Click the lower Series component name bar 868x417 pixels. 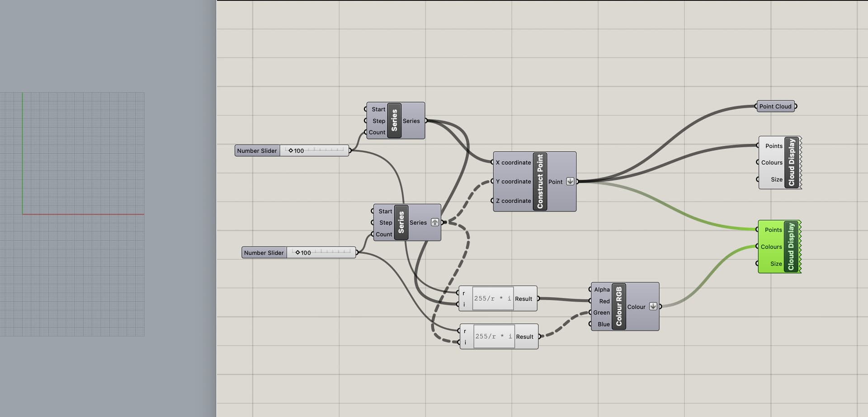[x=401, y=222]
